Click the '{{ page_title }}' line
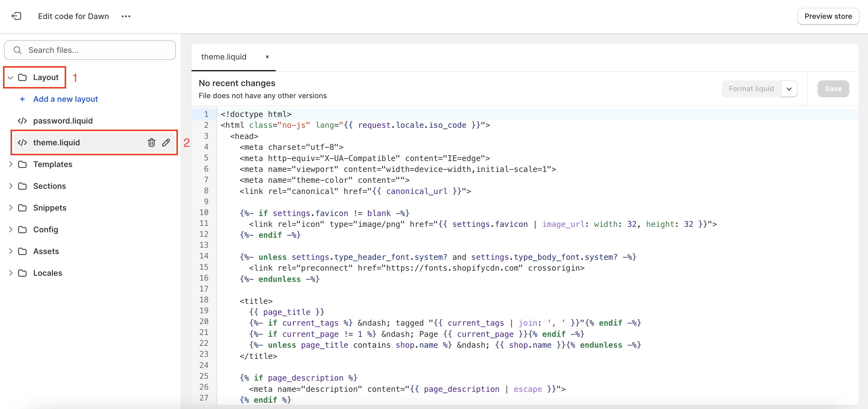The width and height of the screenshot is (868, 409). tap(286, 312)
